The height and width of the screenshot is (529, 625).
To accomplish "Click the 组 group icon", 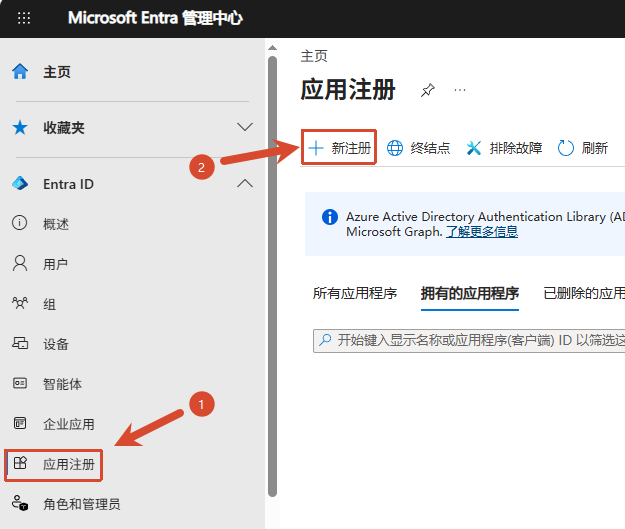I will tap(20, 303).
